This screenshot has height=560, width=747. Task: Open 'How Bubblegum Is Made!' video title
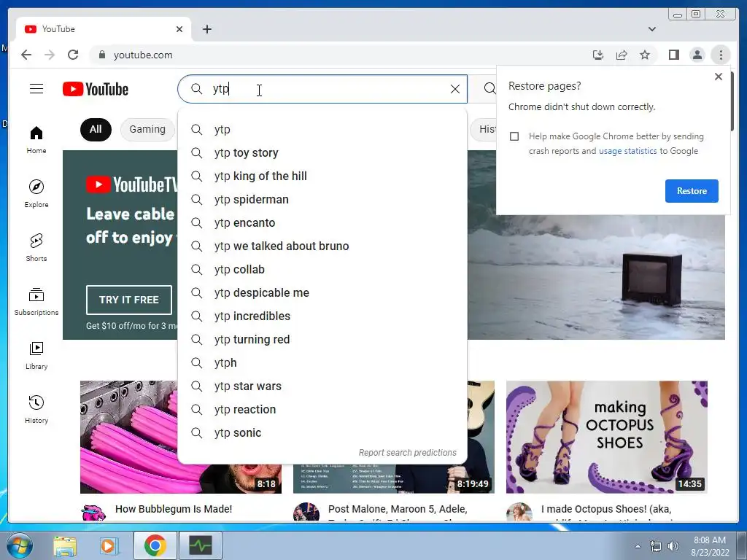click(x=174, y=509)
